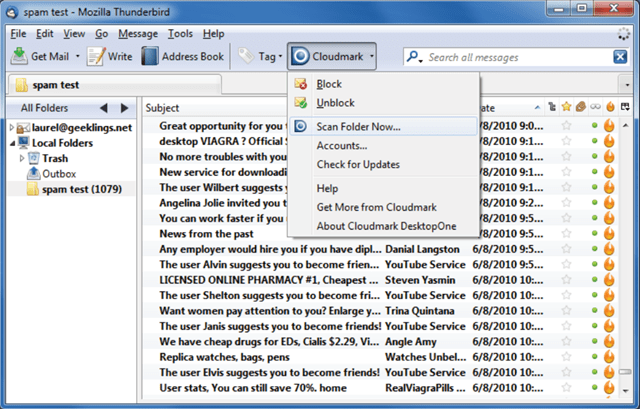Image resolution: width=640 pixels, height=409 pixels.
Task: Click the Tag toolbar button
Action: (x=257, y=56)
